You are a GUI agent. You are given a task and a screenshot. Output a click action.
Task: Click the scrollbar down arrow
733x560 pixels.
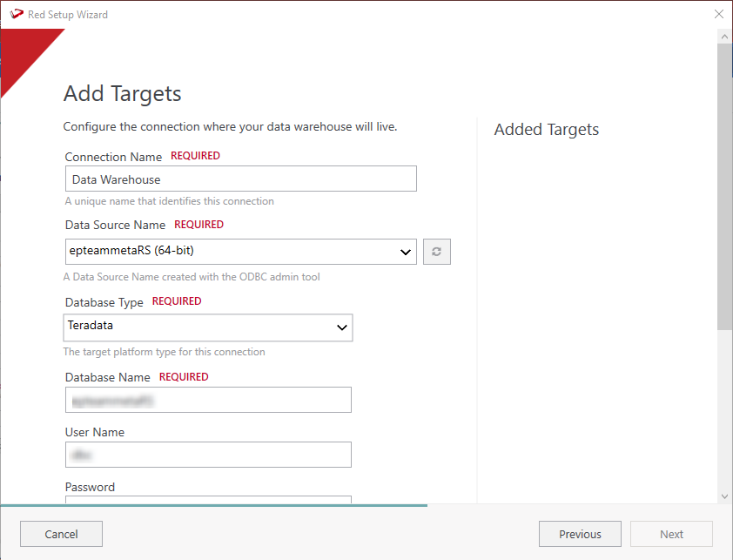pos(724,496)
